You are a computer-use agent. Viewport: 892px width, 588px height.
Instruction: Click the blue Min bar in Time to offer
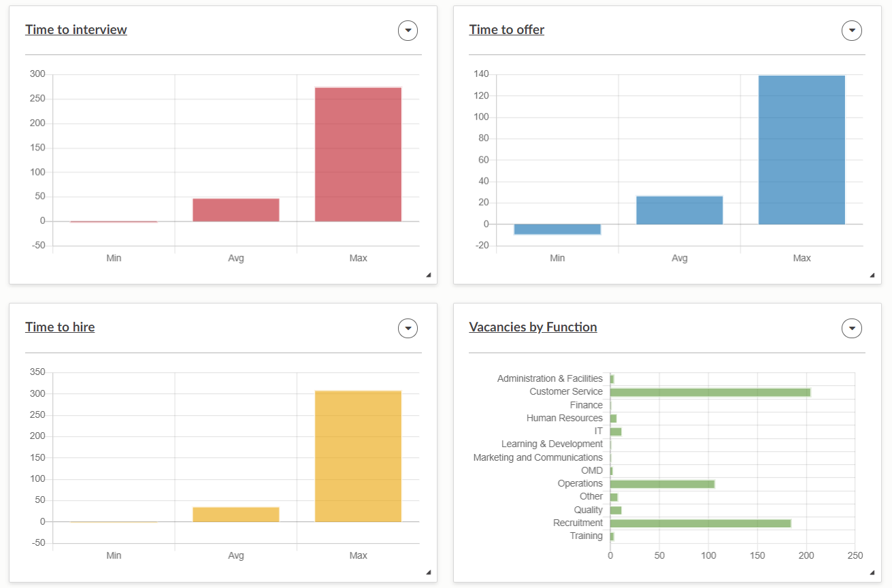pos(557,229)
